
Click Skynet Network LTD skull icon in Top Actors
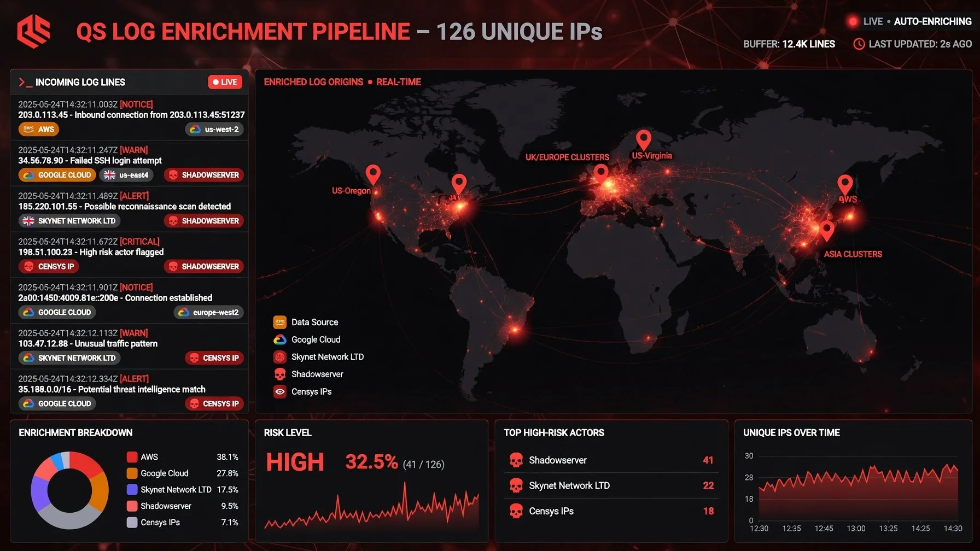point(516,486)
